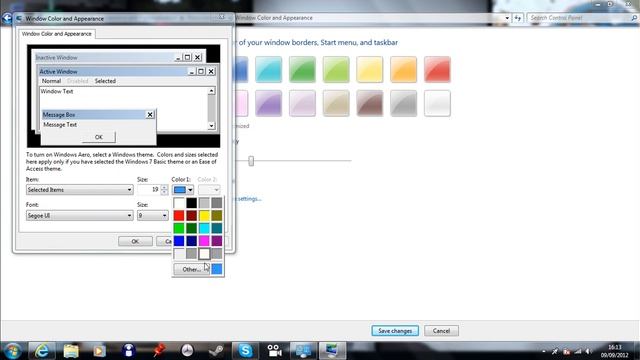Pick yellow swatch in color palette
640x360 pixels.
(x=204, y=216)
